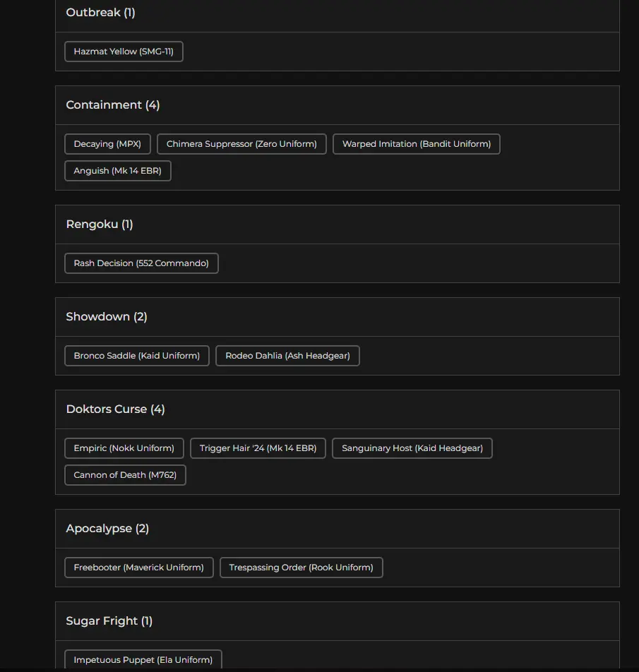Open Chimera Suppressor (Zero Uniform) tag

241,144
